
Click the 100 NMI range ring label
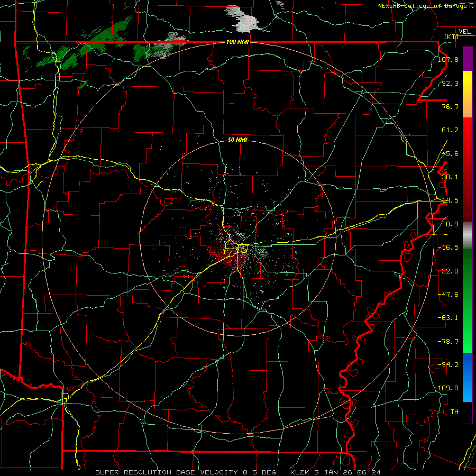(237, 42)
